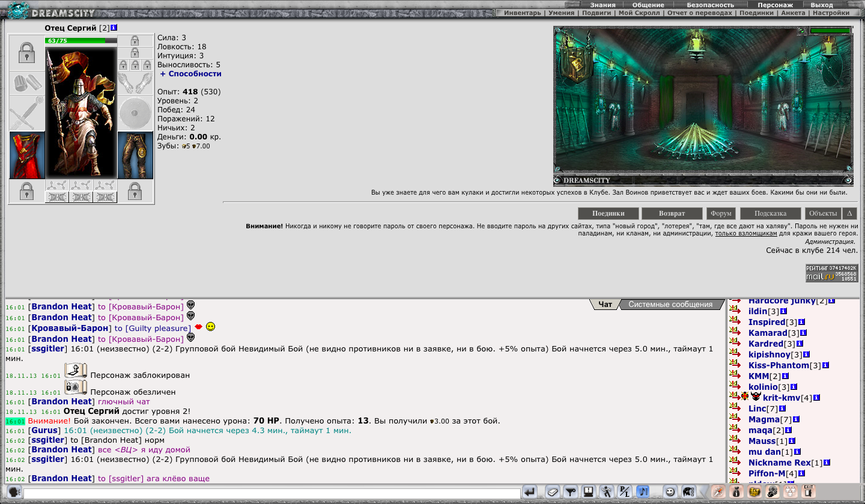Click the yellow smiley in Кровавый-Барон message
The image size is (865, 504).
[210, 327]
